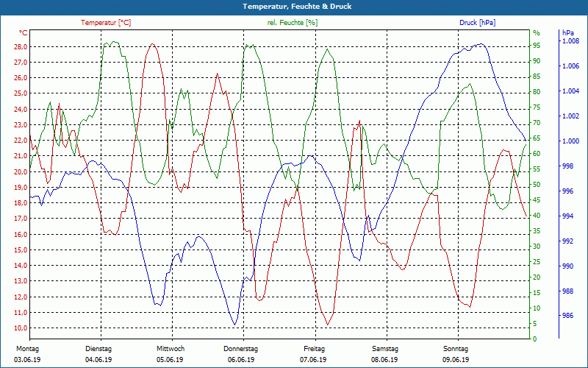Click the date "05.06.19"
588x368 pixels.
[170, 360]
